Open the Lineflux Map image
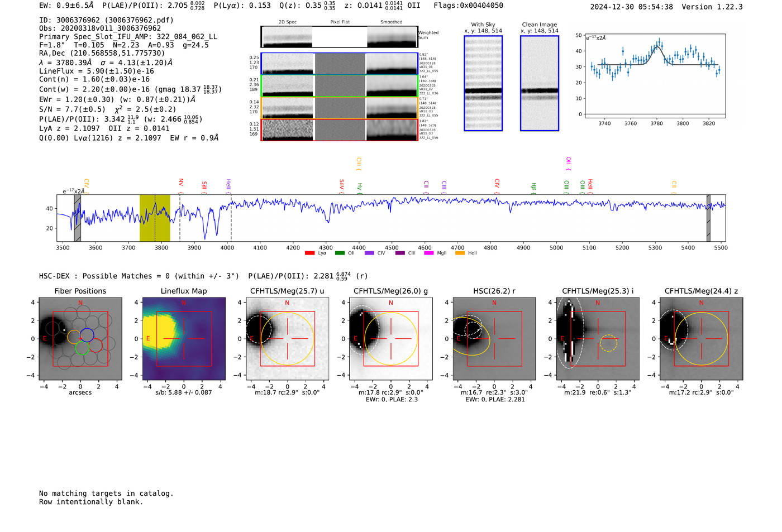Image resolution: width=782 pixels, height=532 pixels. (x=184, y=339)
